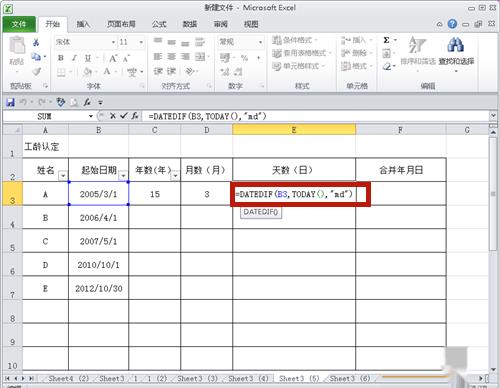
Task: Expand the font size dropdown
Action: click(141, 42)
